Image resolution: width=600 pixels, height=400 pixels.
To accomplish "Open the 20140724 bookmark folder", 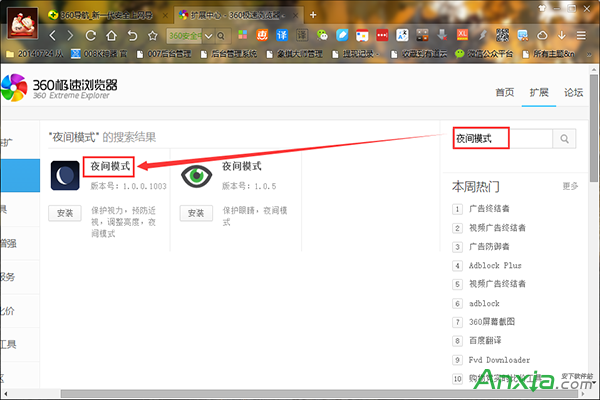I will coord(35,54).
